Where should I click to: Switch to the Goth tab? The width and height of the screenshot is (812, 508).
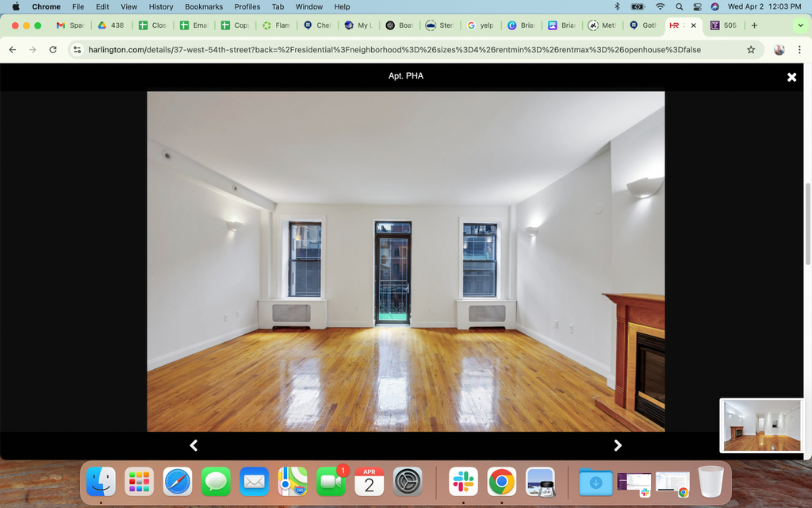point(644,25)
